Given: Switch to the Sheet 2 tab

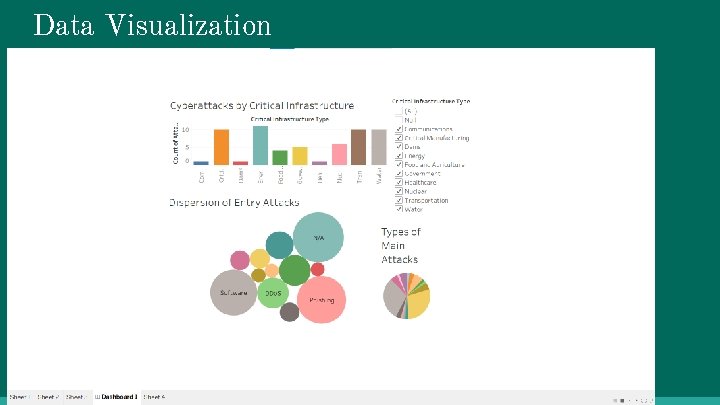Looking at the screenshot, I should (48, 397).
